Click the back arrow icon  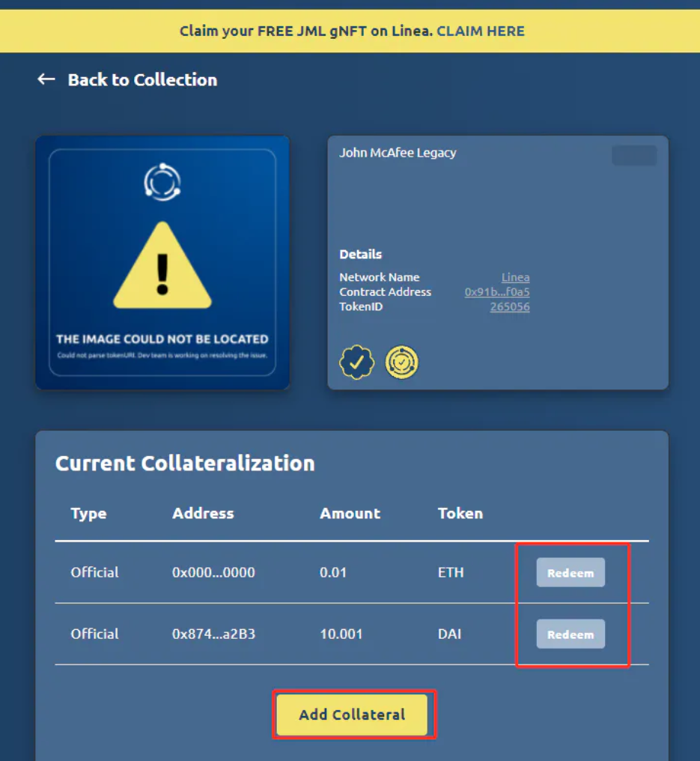tap(46, 79)
